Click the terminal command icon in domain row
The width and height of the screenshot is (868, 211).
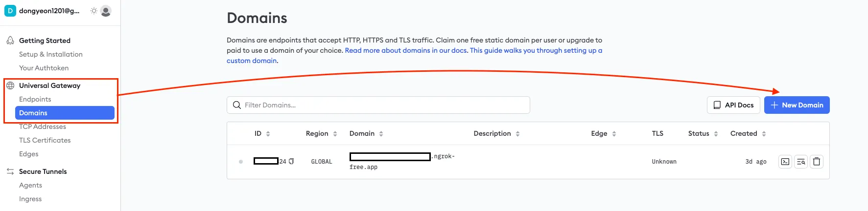pos(785,162)
